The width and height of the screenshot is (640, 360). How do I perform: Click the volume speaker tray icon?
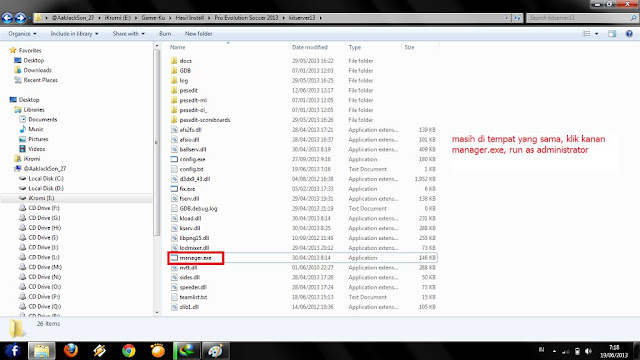point(588,351)
